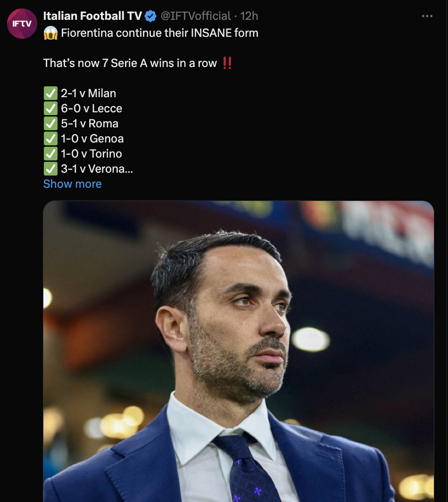
Task: Click the green checkmark beside Genoa
Action: pyautogui.click(x=50, y=138)
